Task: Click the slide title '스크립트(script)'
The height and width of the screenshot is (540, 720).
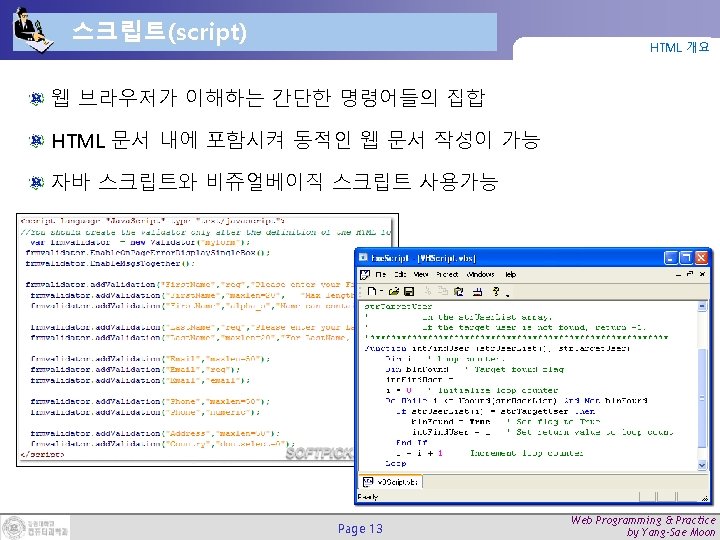Action: pyautogui.click(x=159, y=32)
